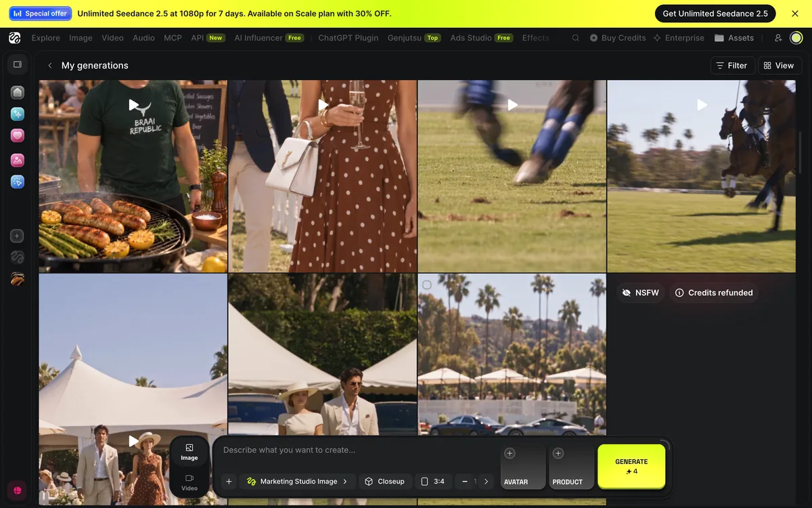Click Get Unlimited Seedance 2.5 button
The image size is (812, 508).
click(715, 14)
